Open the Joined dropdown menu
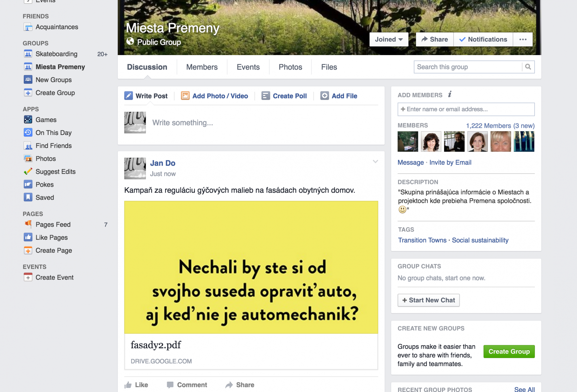This screenshot has height=392, width=577. [x=389, y=40]
